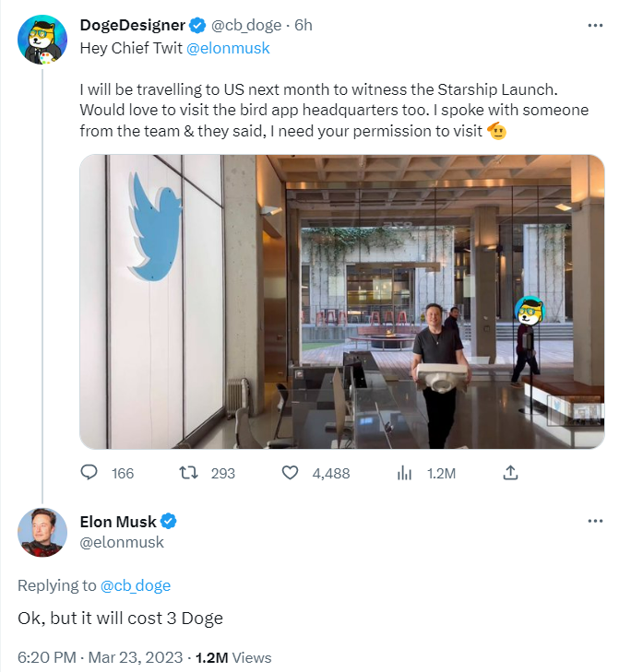Click Elon Musk's verified blue checkmark badge
This screenshot has width=619, height=672.
pyautogui.click(x=170, y=522)
